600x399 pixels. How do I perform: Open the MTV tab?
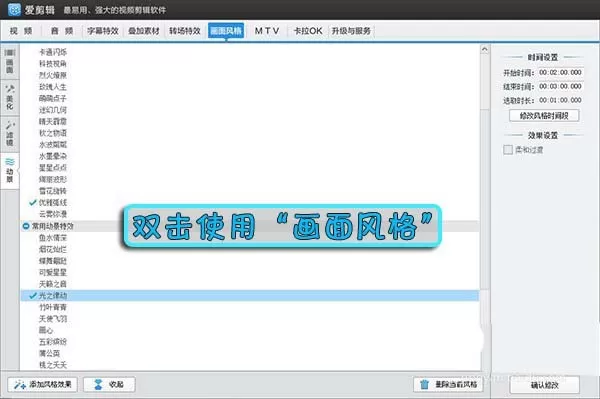click(267, 31)
